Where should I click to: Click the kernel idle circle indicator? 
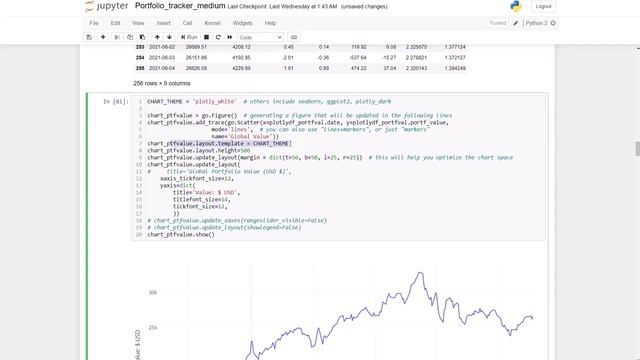(553, 23)
